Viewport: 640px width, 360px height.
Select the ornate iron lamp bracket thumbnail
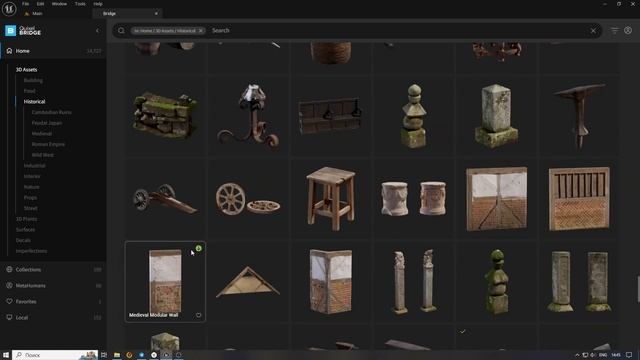click(x=248, y=116)
